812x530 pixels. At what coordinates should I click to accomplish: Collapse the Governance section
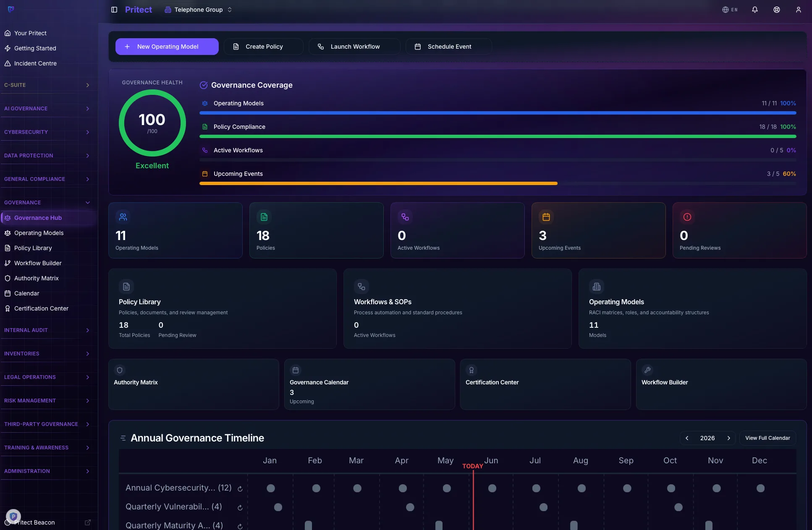click(x=47, y=203)
